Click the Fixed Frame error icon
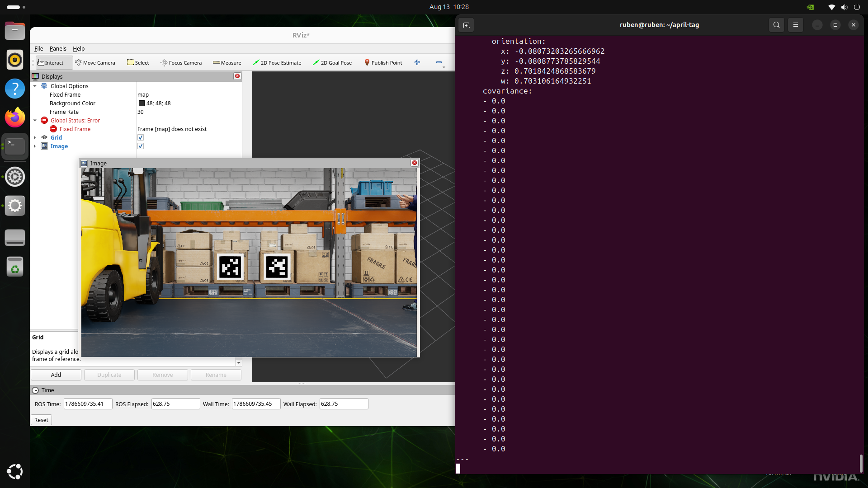This screenshot has width=868, height=488. (53, 129)
